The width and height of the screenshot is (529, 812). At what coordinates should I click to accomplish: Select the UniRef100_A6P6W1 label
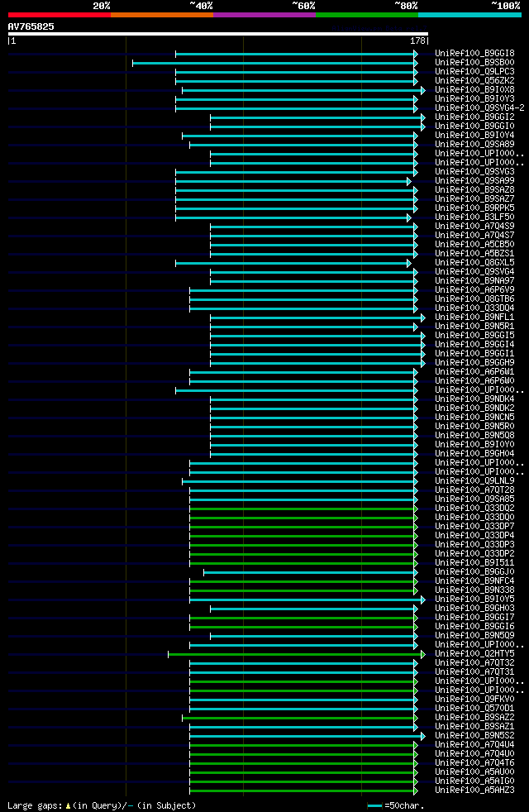(474, 372)
